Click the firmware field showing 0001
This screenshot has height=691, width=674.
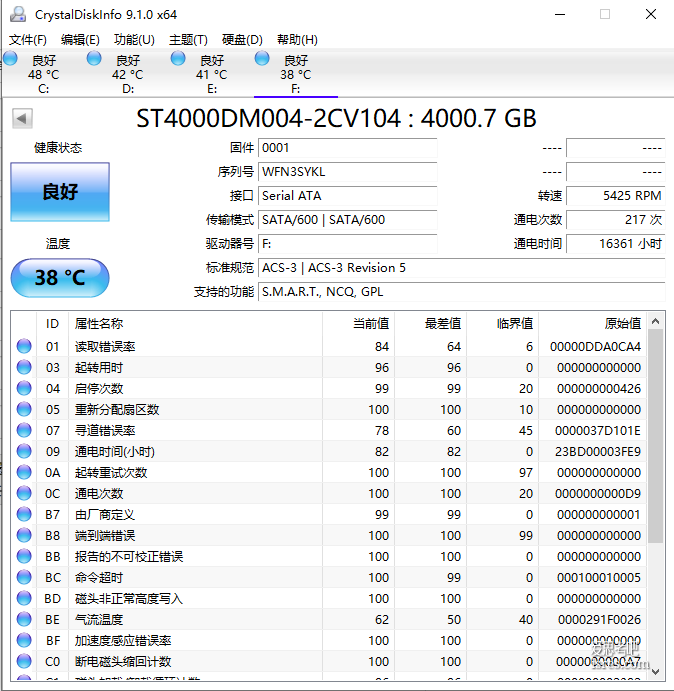pos(347,148)
